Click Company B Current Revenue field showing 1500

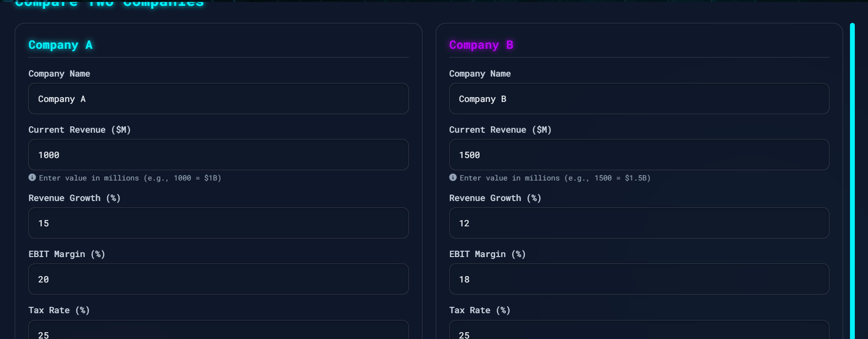[639, 155]
